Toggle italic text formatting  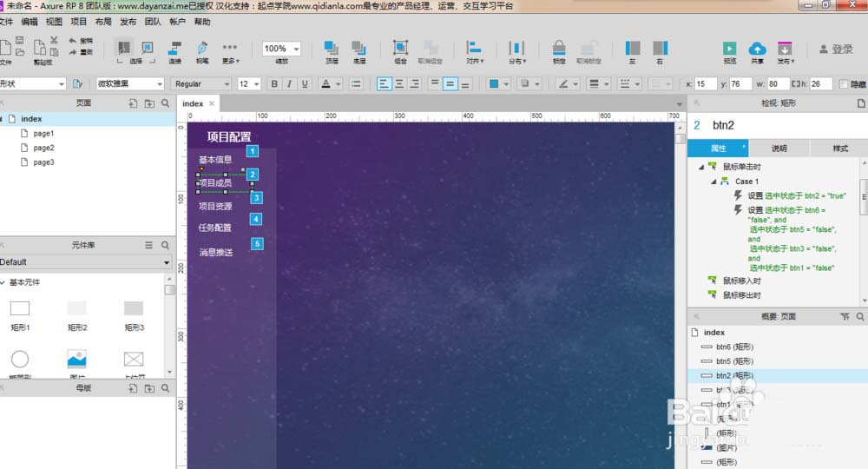289,83
